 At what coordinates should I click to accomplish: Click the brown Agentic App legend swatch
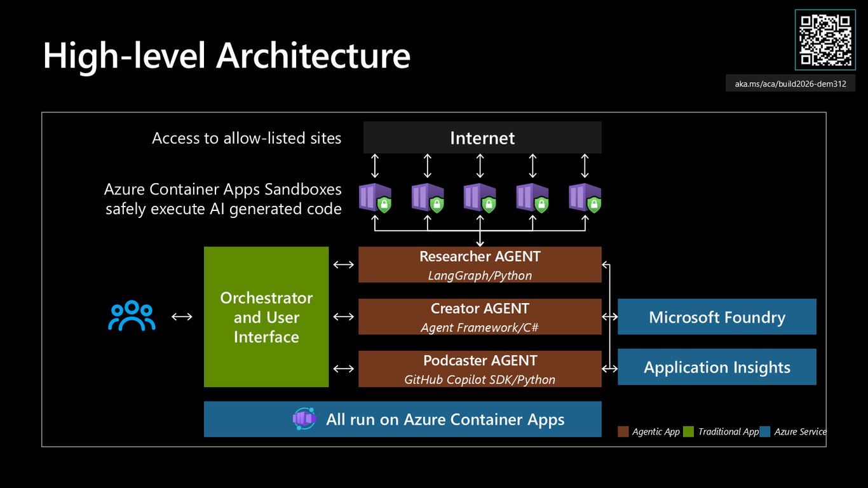tap(623, 432)
